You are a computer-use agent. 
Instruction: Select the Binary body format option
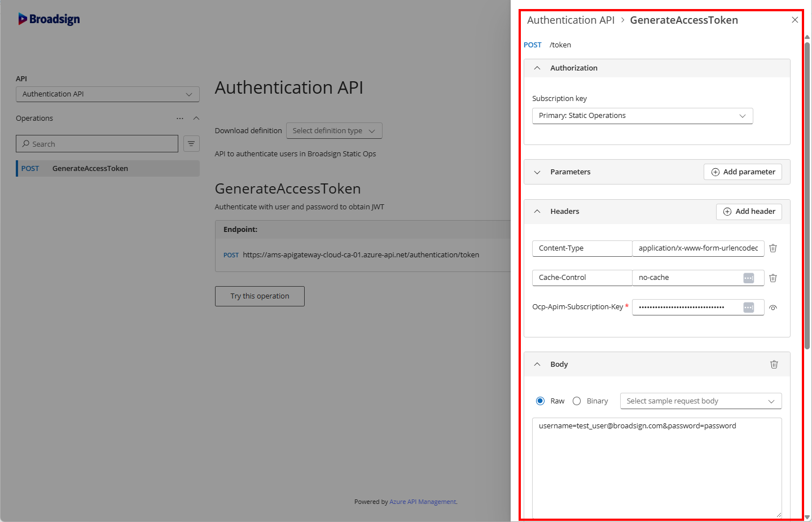(577, 401)
